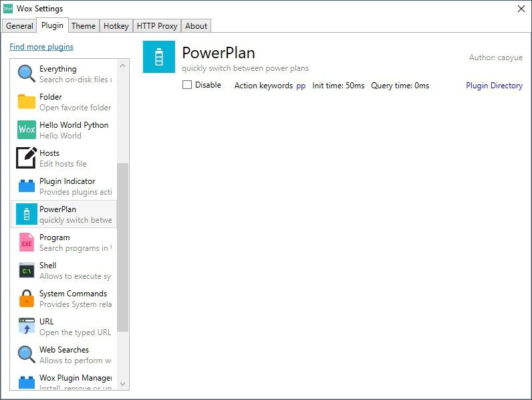Edit the pp action keyword
532x400 pixels.
(x=301, y=86)
